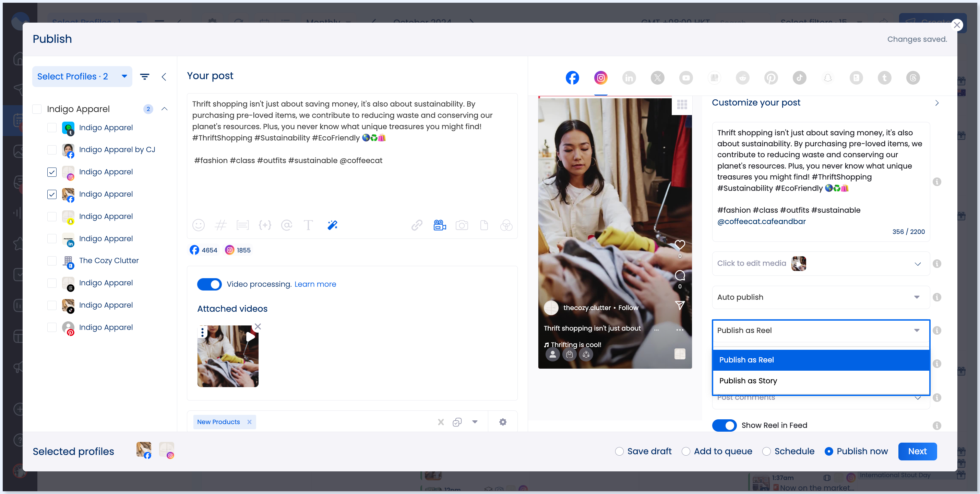Show info icon beside Auto publish

click(x=937, y=297)
